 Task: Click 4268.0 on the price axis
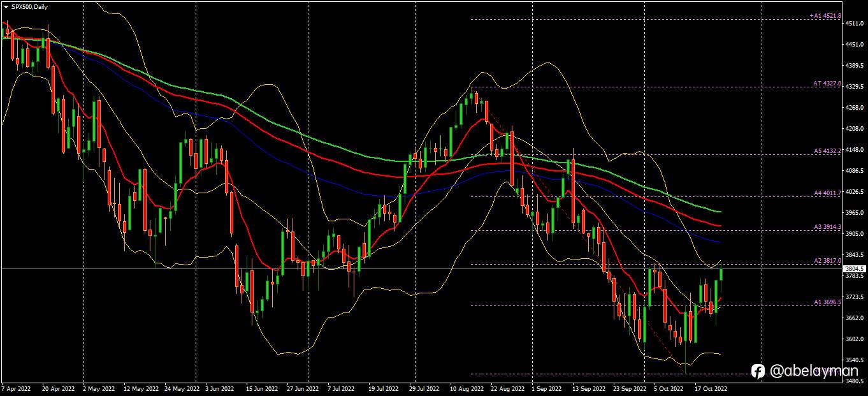[855, 107]
